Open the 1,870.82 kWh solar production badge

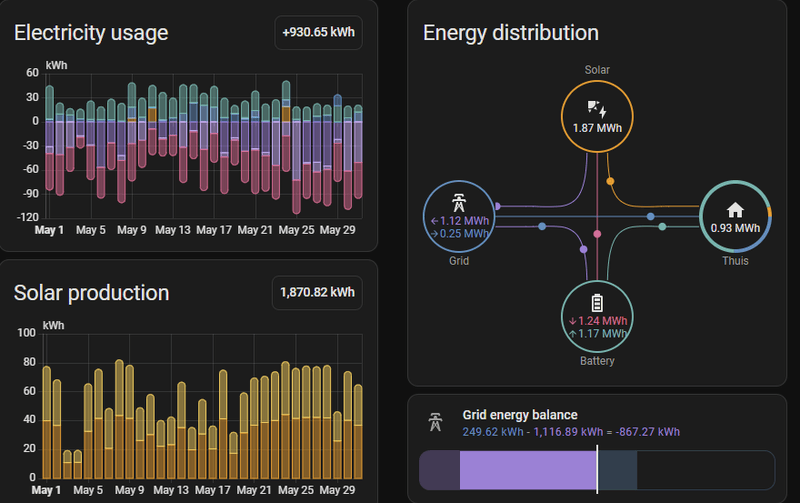(x=317, y=292)
